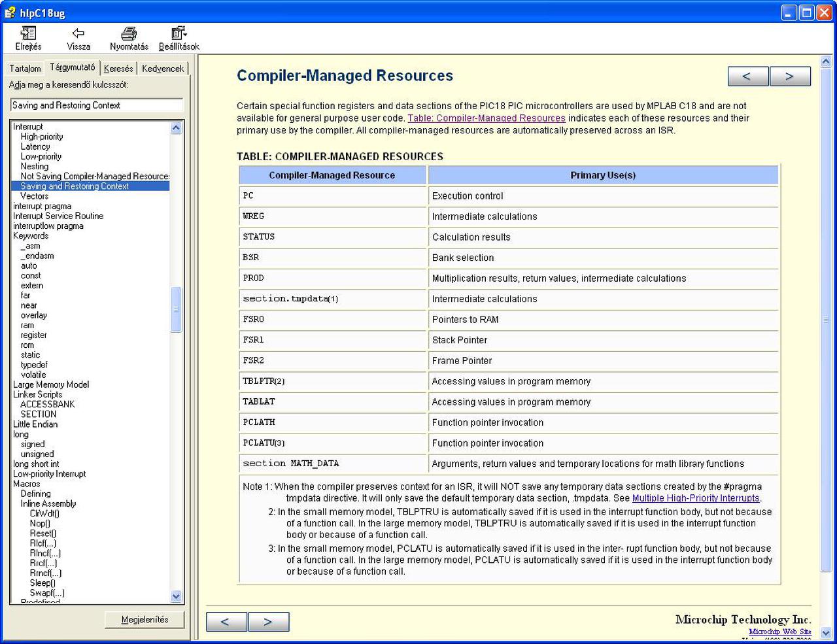Open Table: Compiler-Managed Resources link

(x=487, y=118)
